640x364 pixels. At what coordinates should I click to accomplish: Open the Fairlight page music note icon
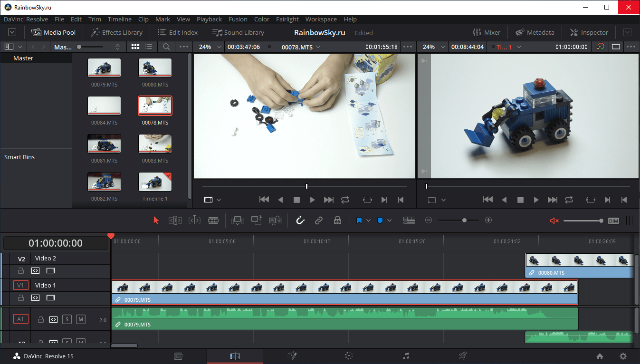pyautogui.click(x=406, y=356)
